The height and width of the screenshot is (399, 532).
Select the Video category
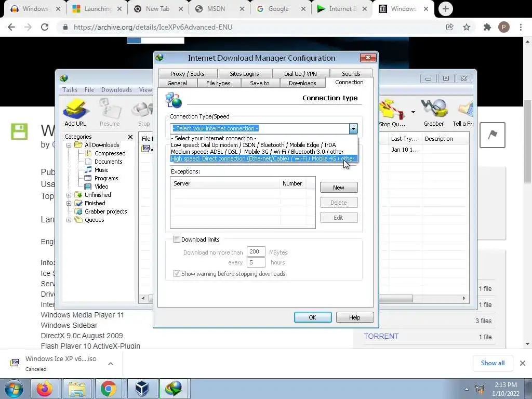tap(101, 187)
